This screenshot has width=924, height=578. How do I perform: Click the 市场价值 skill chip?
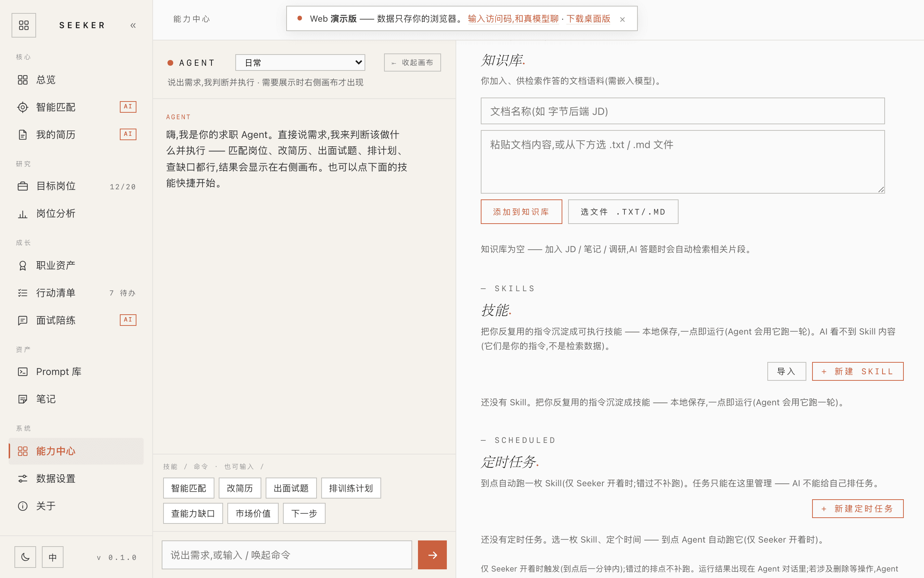tap(253, 513)
